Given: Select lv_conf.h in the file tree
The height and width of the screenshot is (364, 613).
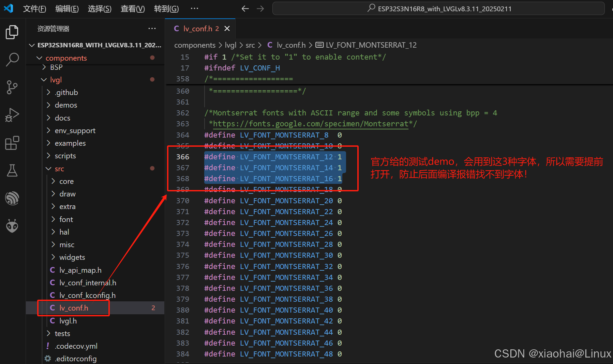Looking at the screenshot, I should pyautogui.click(x=95, y=308).
